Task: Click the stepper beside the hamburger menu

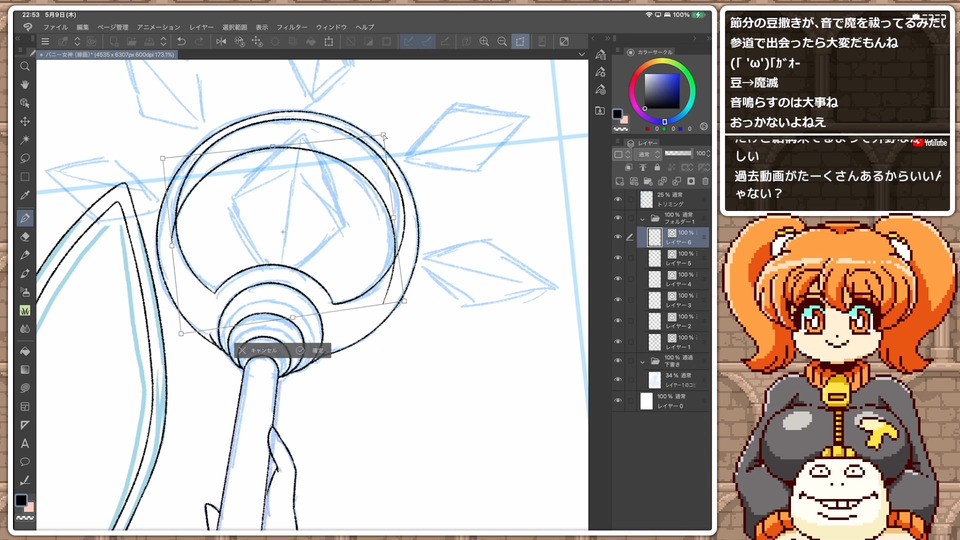Action: tap(77, 42)
